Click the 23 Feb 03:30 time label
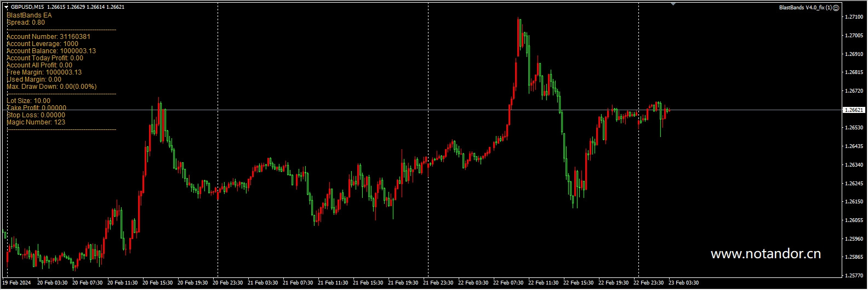868x290 pixels. point(683,283)
